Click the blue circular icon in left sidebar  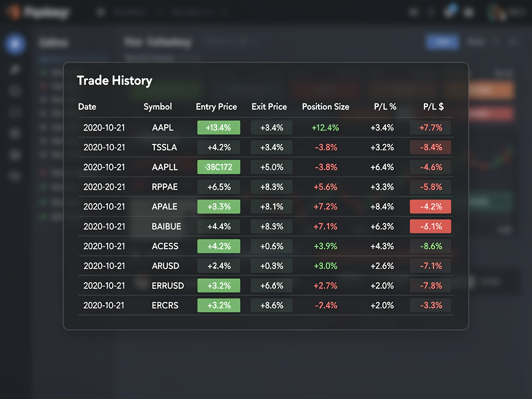[x=15, y=45]
